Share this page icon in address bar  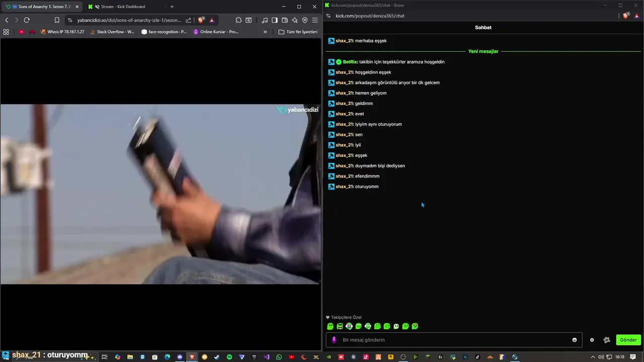tap(189, 20)
